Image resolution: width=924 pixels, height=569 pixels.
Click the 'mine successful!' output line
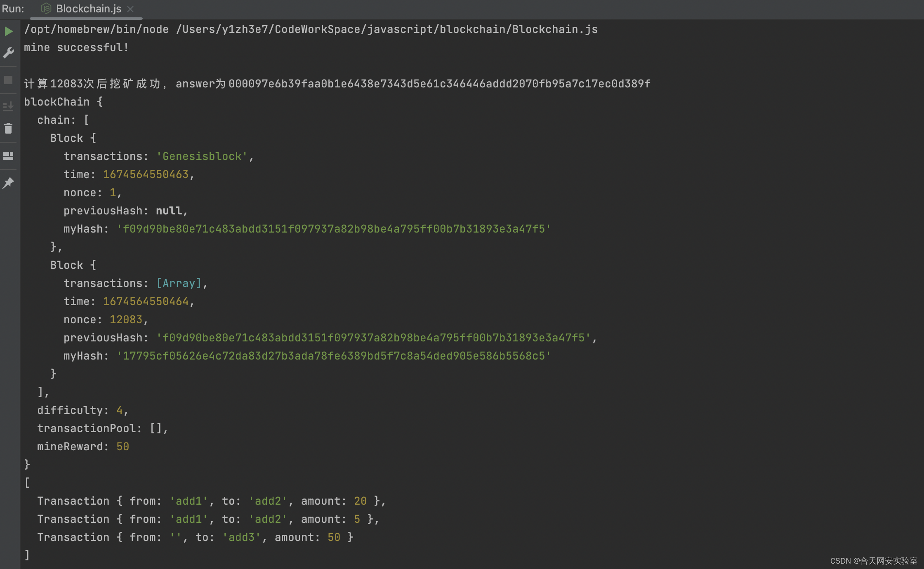(76, 47)
